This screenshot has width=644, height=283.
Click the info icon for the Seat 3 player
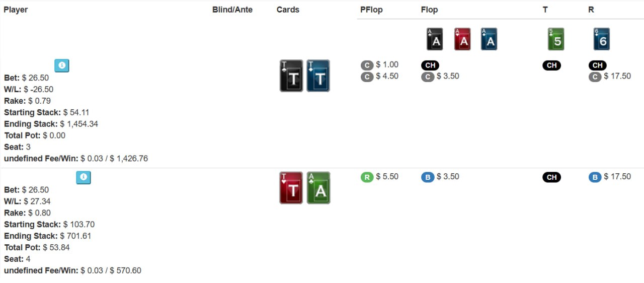62,65
